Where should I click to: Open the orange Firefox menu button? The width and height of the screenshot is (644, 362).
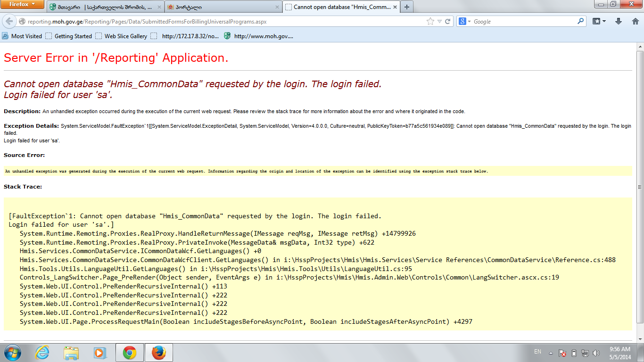[x=23, y=5]
